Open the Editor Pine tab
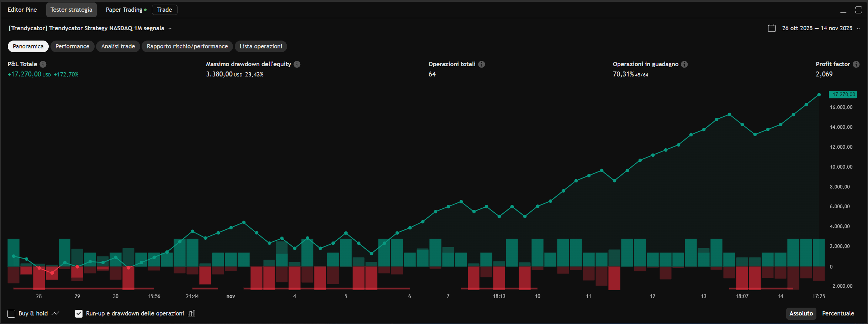This screenshot has height=324, width=868. [x=22, y=10]
